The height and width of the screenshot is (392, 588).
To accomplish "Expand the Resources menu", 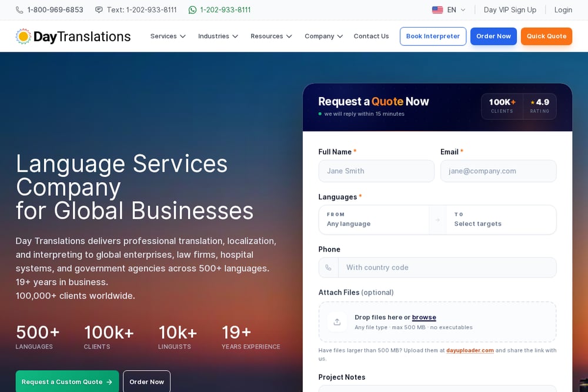I will coord(271,36).
